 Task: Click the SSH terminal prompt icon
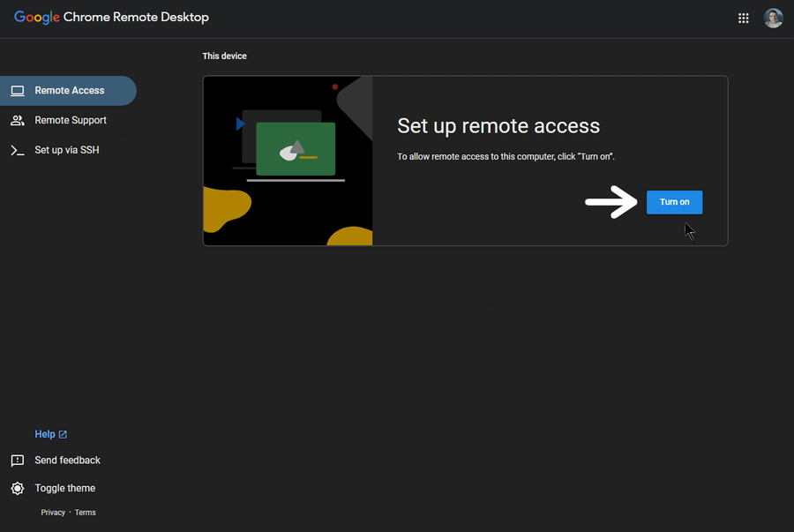[18, 150]
